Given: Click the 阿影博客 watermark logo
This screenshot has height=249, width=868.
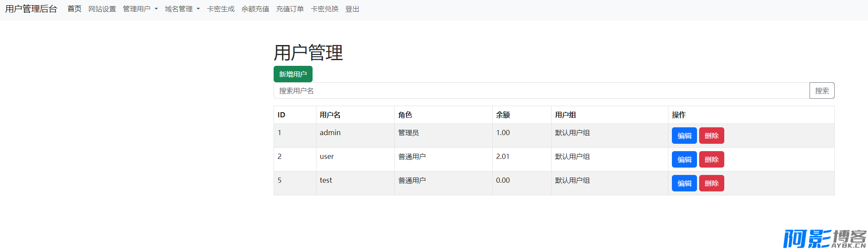Looking at the screenshot, I should [x=825, y=239].
